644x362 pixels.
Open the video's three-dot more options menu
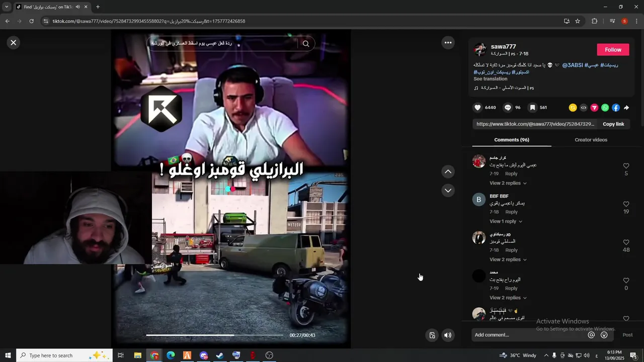(x=448, y=43)
